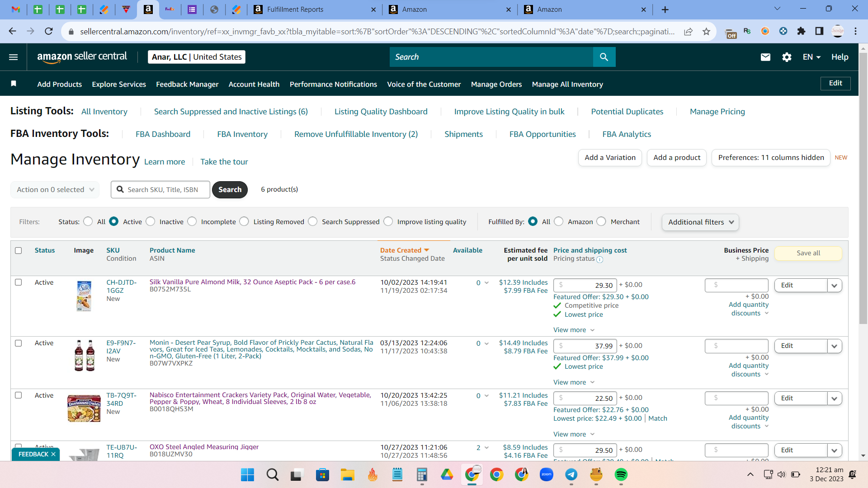
Task: Select the Search Suppressed status filter
Action: 313,221
